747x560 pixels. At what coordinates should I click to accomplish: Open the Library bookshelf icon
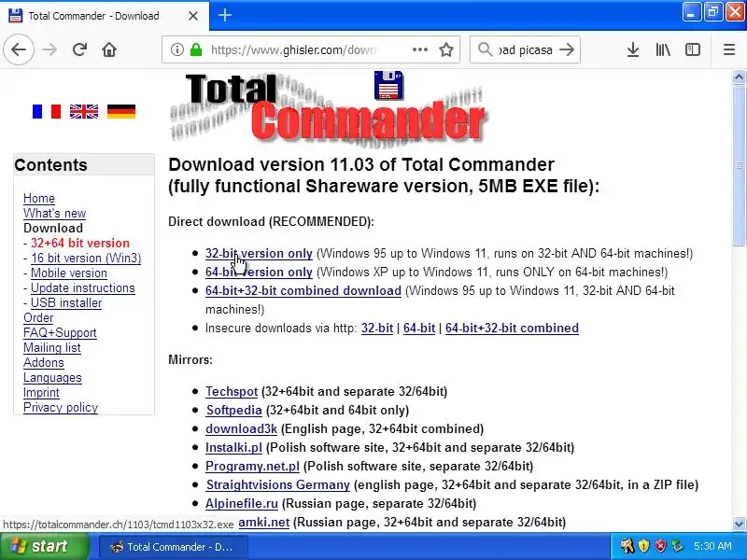click(x=663, y=49)
